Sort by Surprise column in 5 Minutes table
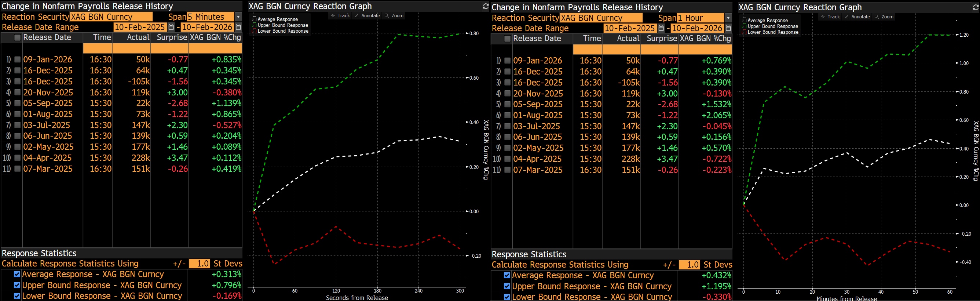Screen dimensions: 980x301 pyautogui.click(x=172, y=37)
